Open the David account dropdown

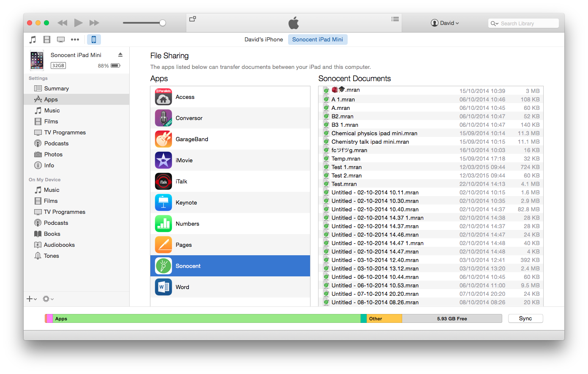tap(445, 23)
